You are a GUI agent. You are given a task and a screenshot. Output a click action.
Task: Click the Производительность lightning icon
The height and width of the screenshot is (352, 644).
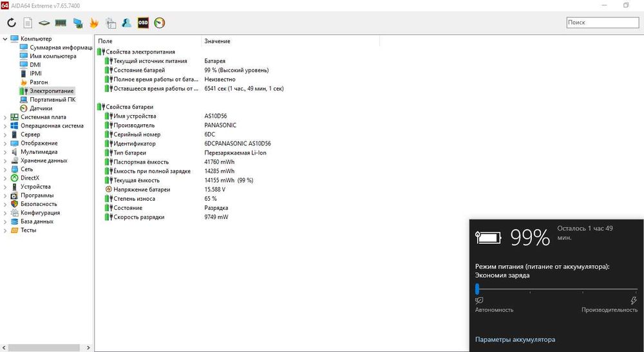point(634,301)
